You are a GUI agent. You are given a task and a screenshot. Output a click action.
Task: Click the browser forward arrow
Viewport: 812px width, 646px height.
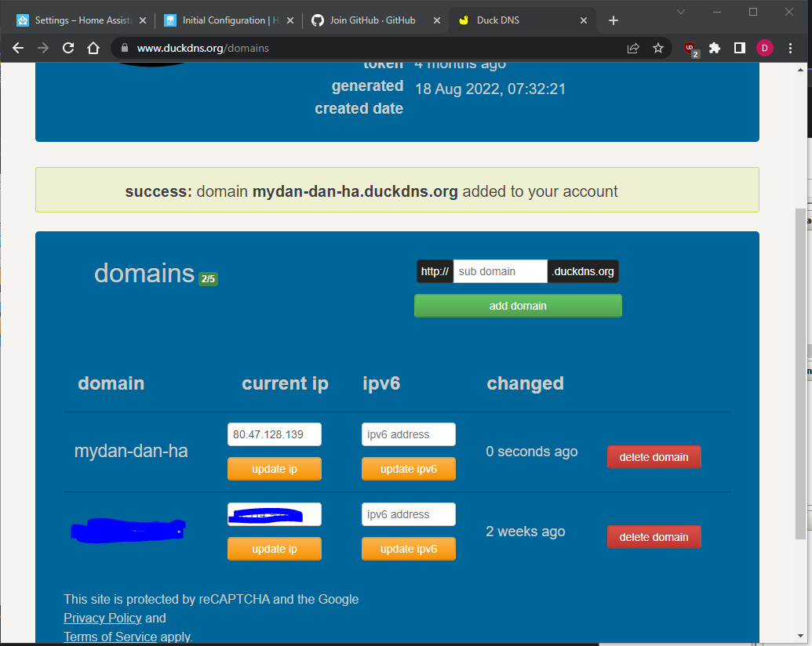tap(43, 48)
